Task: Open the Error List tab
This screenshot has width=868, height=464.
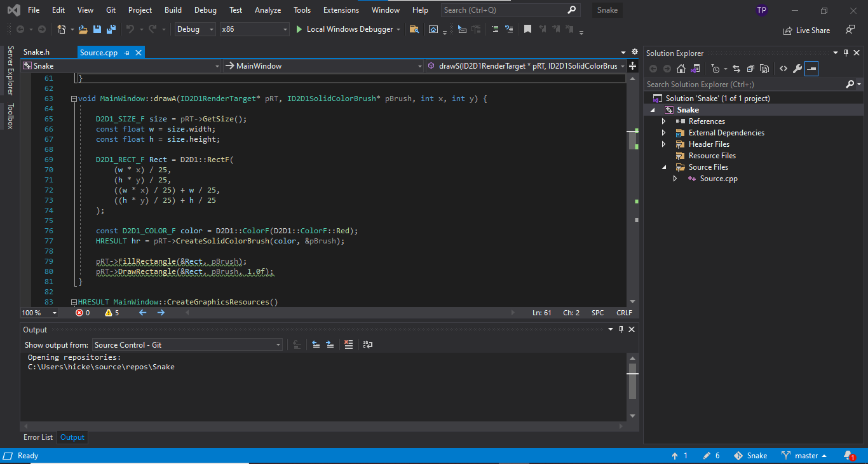Action: click(38, 437)
